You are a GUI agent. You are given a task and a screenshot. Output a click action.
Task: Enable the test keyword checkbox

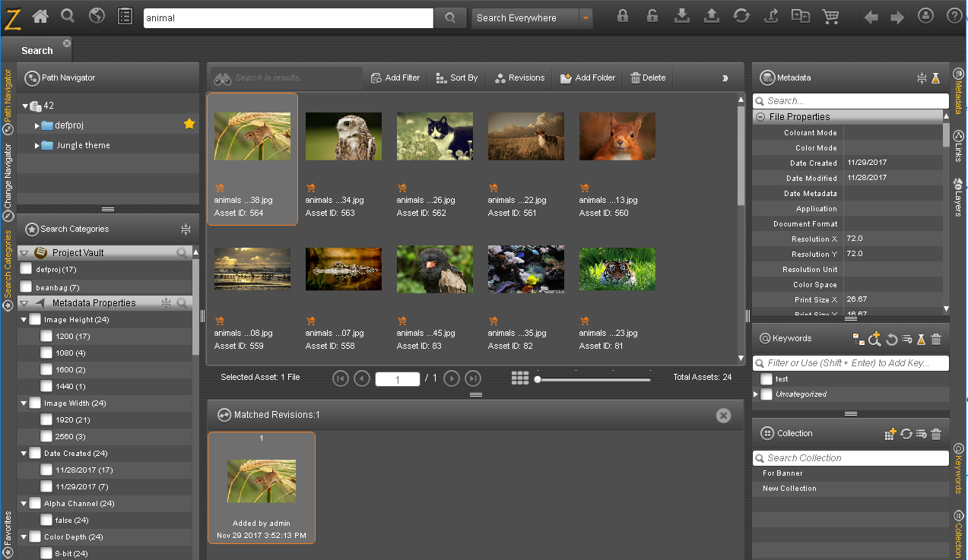pyautogui.click(x=766, y=378)
